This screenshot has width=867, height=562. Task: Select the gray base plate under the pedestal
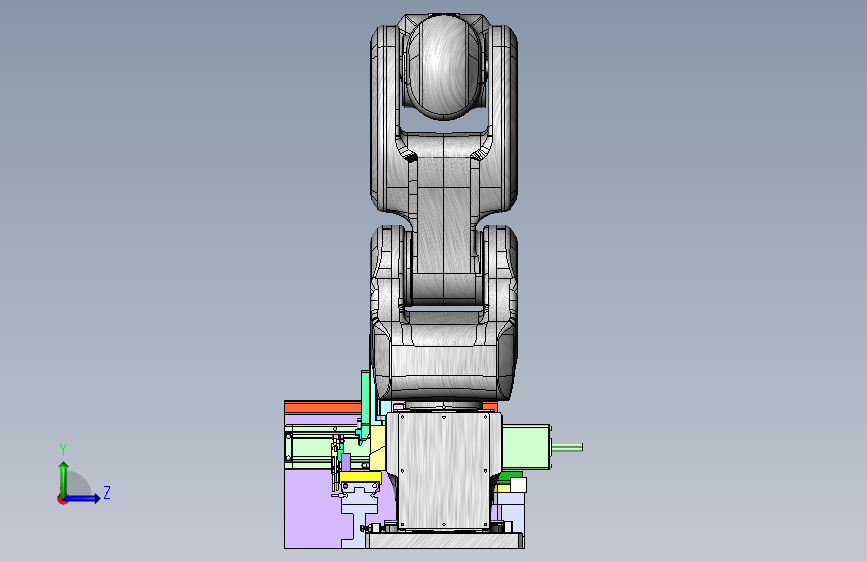[445, 540]
